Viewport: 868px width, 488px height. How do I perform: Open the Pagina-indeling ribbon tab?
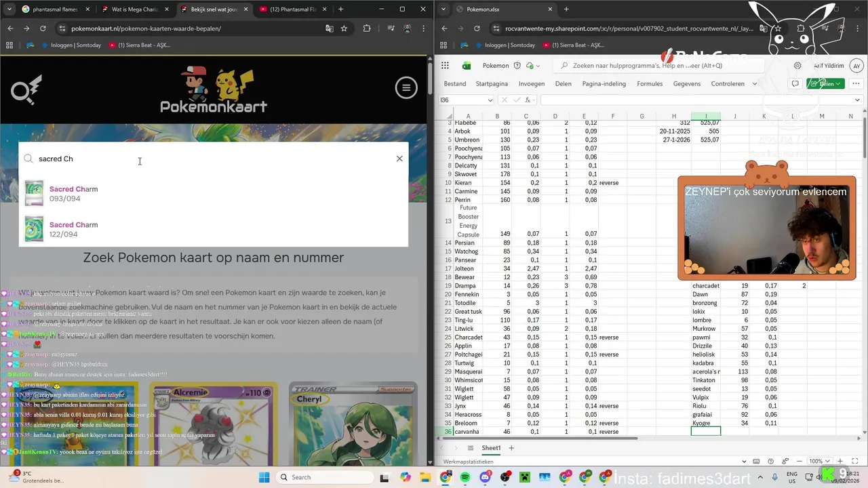click(604, 83)
